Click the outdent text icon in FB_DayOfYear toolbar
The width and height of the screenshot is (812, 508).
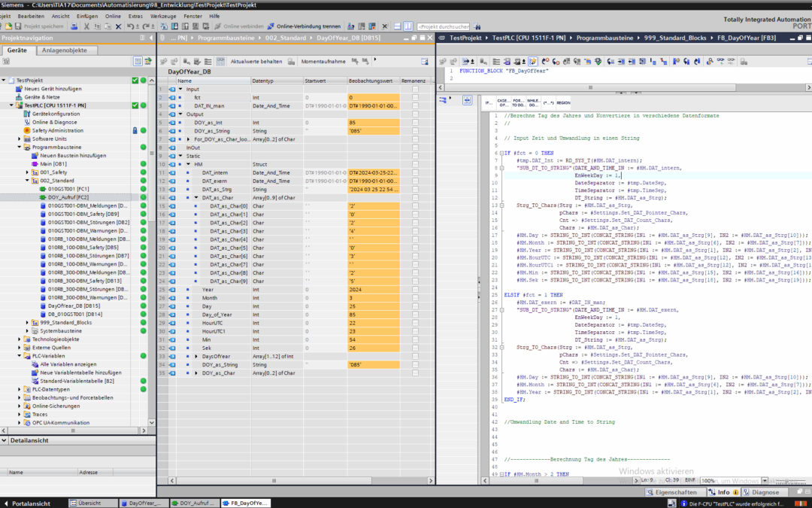coord(632,61)
